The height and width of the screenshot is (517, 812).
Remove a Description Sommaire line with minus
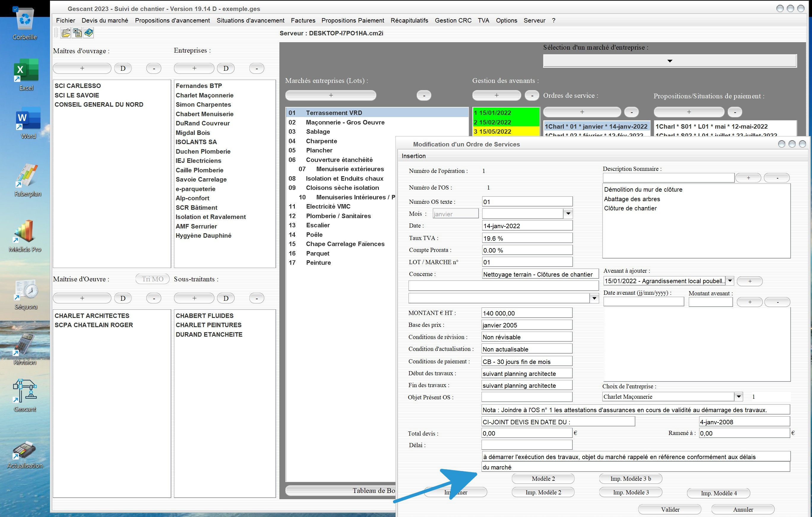point(777,177)
